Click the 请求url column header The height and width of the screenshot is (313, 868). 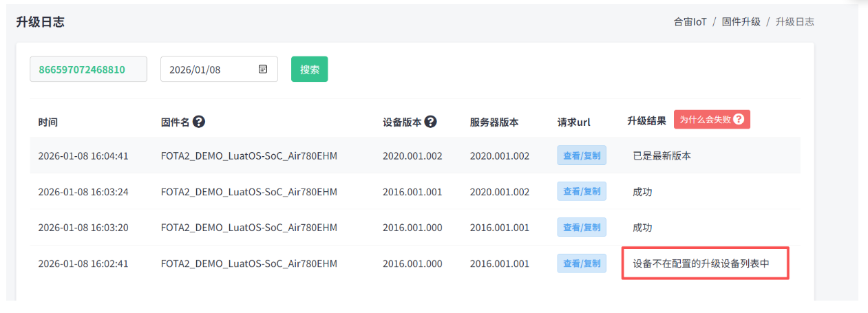pyautogui.click(x=574, y=122)
